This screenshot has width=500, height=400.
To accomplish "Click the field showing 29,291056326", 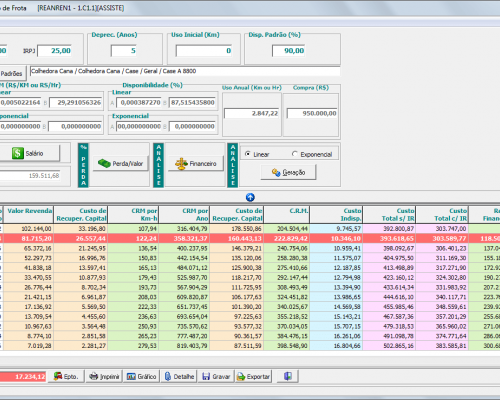I will pyautogui.click(x=76, y=102).
